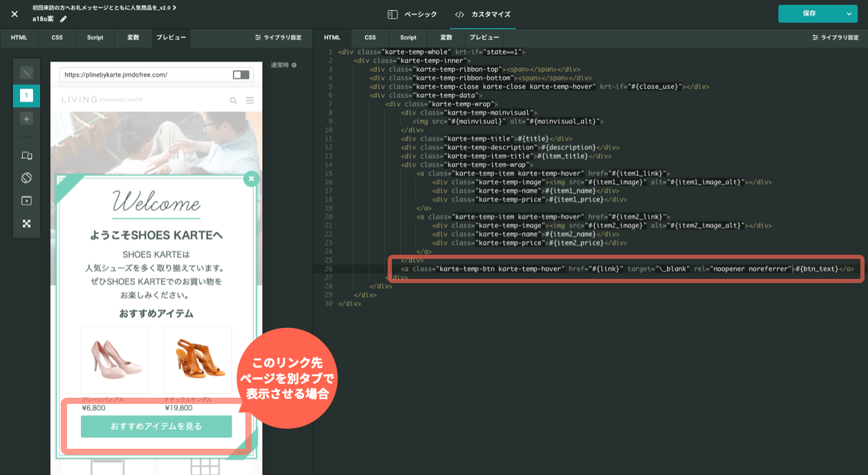868x475 pixels.
Task: Open the CSS tab in the right pane
Action: (x=370, y=38)
